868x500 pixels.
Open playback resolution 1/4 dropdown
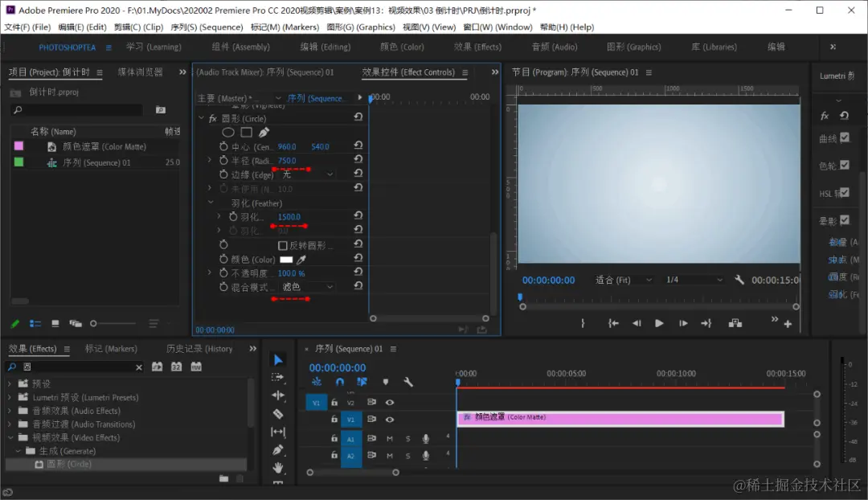694,281
